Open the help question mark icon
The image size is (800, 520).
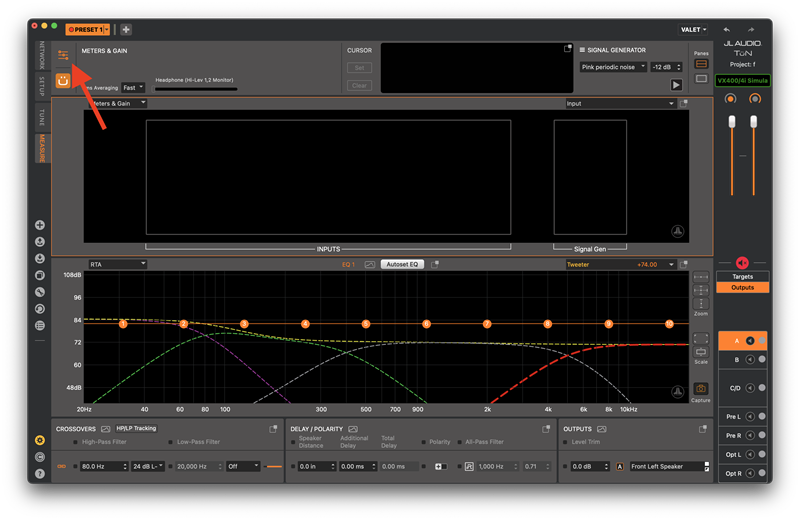40,474
